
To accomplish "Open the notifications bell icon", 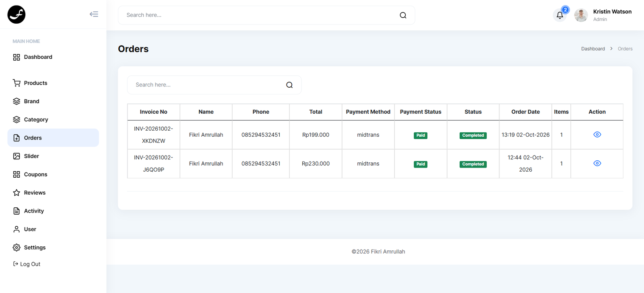I will (x=559, y=15).
